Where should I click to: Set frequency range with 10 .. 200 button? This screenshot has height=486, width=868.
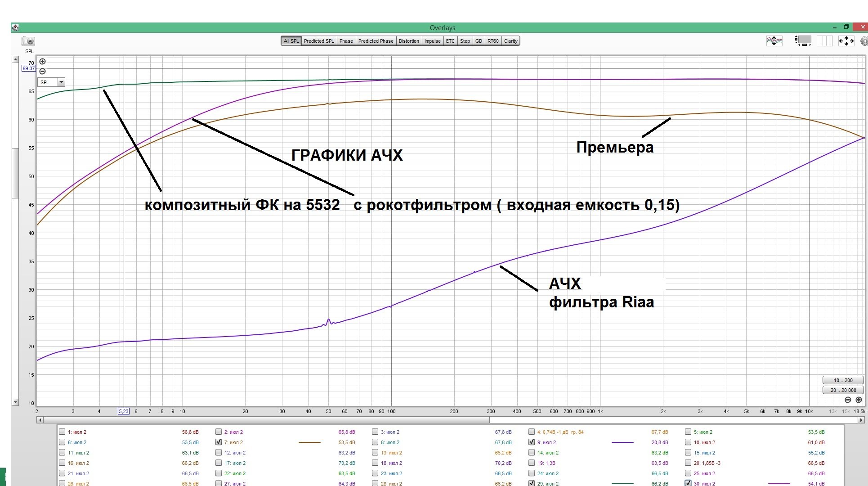pyautogui.click(x=843, y=380)
